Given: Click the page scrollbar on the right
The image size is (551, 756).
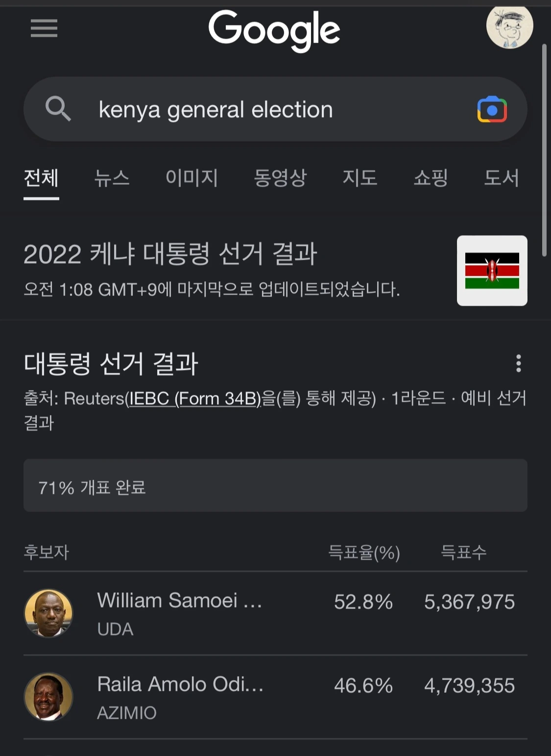Looking at the screenshot, I should click(544, 150).
